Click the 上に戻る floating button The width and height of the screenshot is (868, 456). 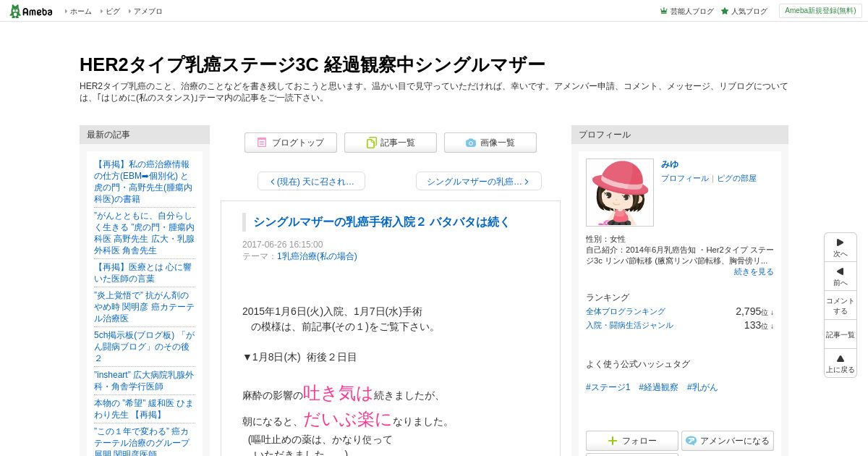(x=841, y=363)
